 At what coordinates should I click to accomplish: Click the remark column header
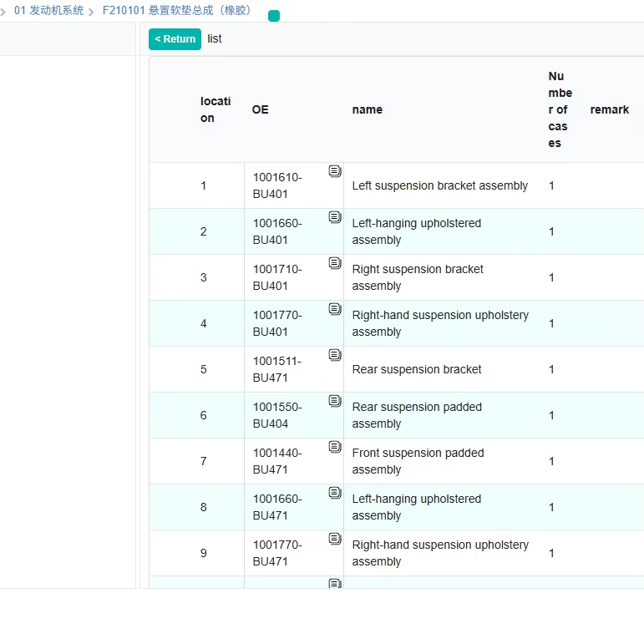point(609,109)
